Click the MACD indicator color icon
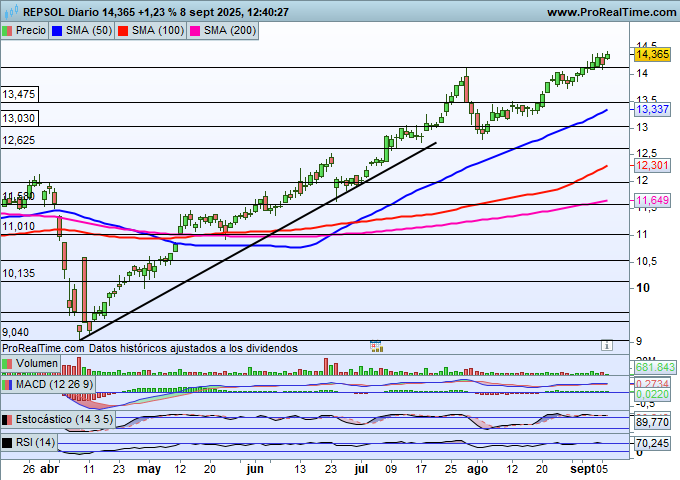 [8, 384]
